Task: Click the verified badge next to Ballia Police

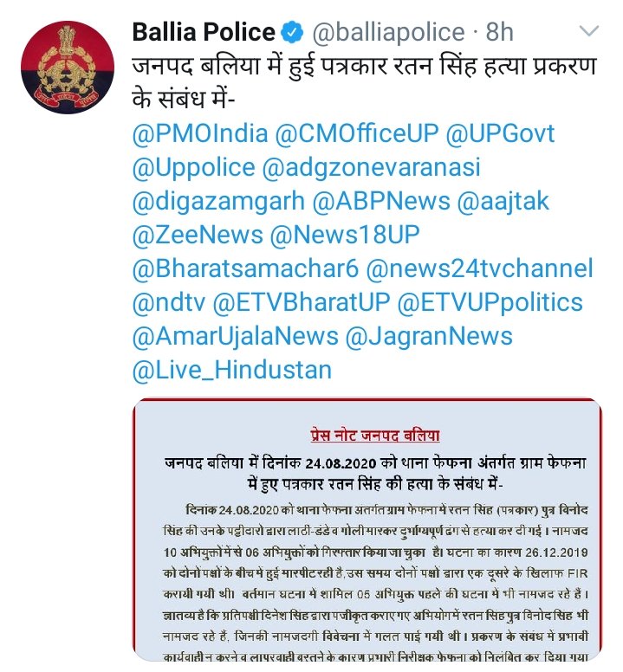Action: (x=292, y=32)
